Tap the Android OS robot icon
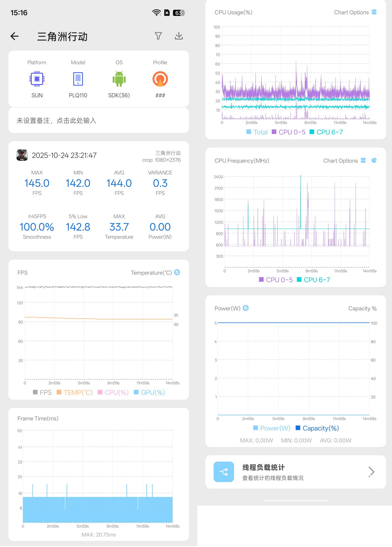 click(x=119, y=79)
